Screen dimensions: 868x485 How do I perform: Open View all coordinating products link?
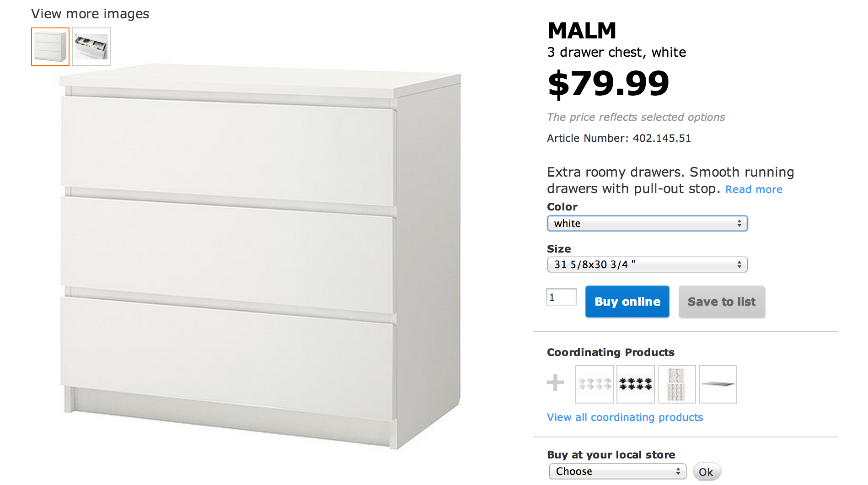click(x=625, y=417)
